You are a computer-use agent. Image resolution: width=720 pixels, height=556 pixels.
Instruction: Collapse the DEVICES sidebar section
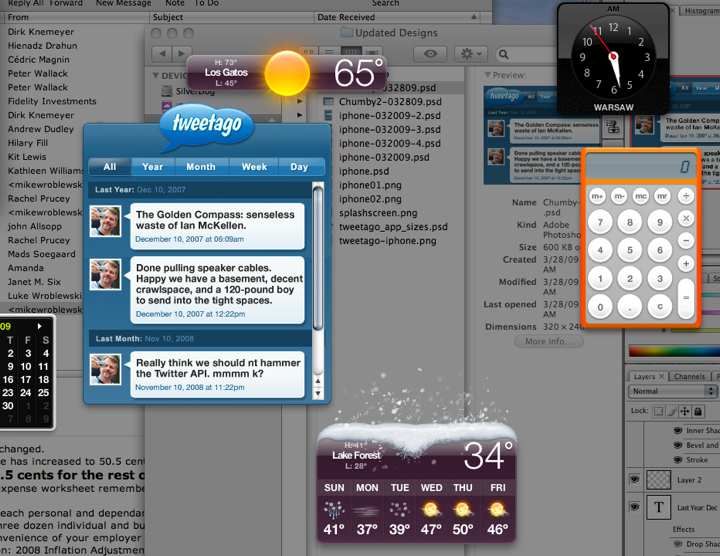tap(156, 75)
